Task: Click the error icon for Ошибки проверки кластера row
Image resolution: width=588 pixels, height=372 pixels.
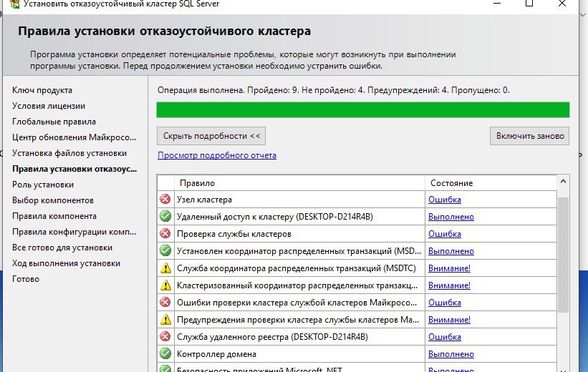Action: (x=165, y=302)
